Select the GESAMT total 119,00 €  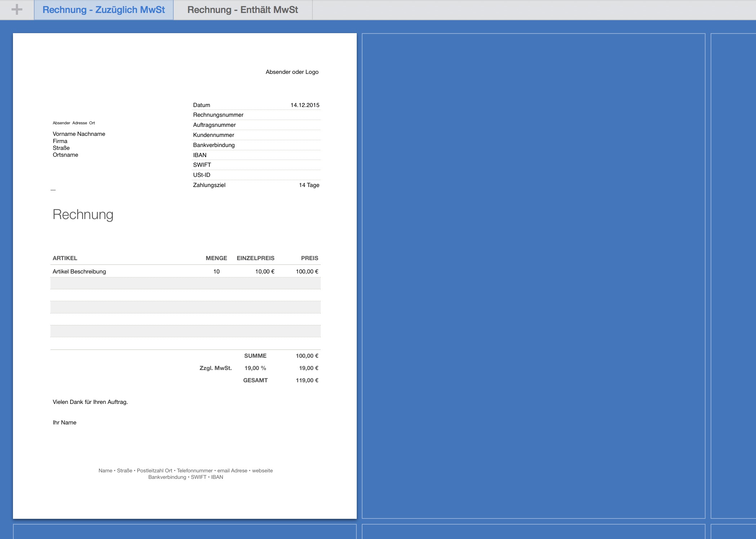click(307, 380)
